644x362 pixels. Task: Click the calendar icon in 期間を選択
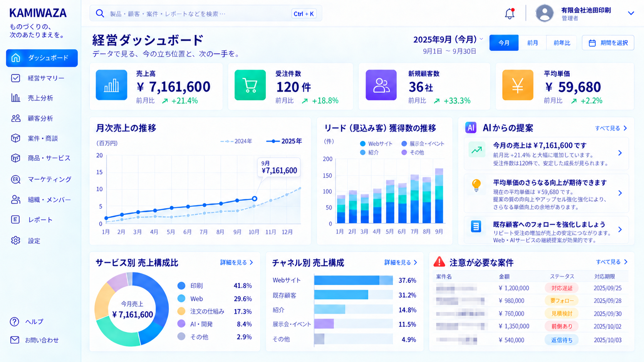592,43
